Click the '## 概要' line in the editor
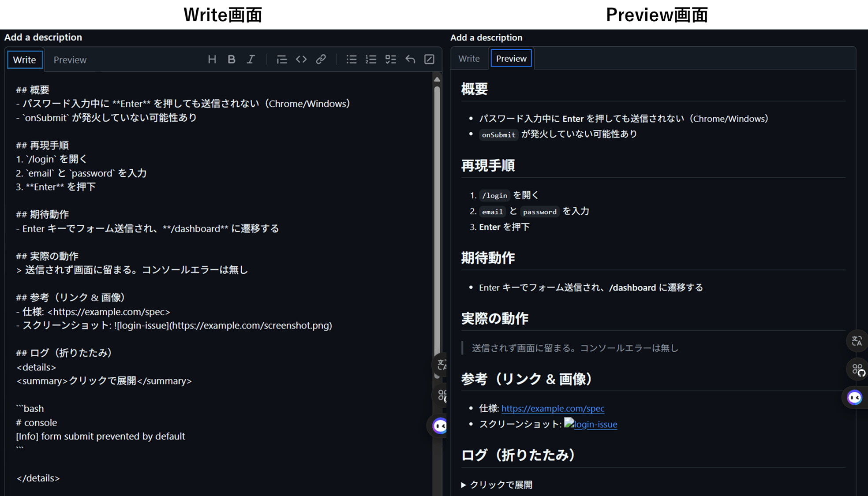 [33, 90]
